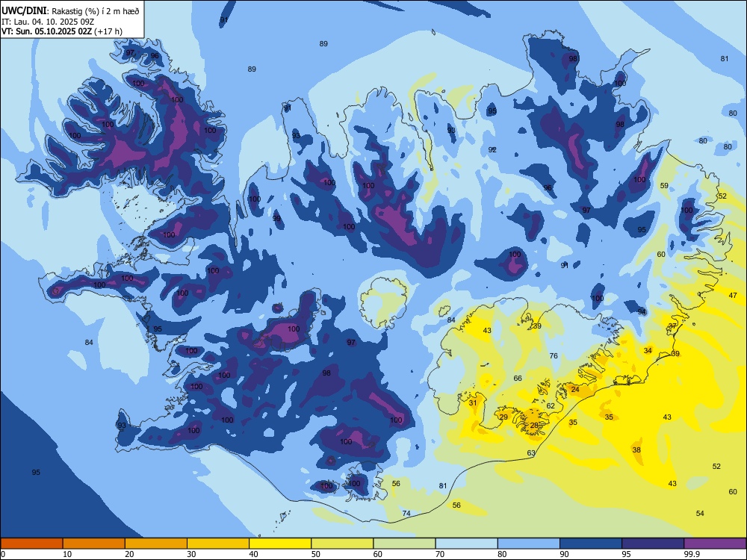Click the '90' legend label
This screenshot has width=747, height=560.
pyautogui.click(x=565, y=554)
